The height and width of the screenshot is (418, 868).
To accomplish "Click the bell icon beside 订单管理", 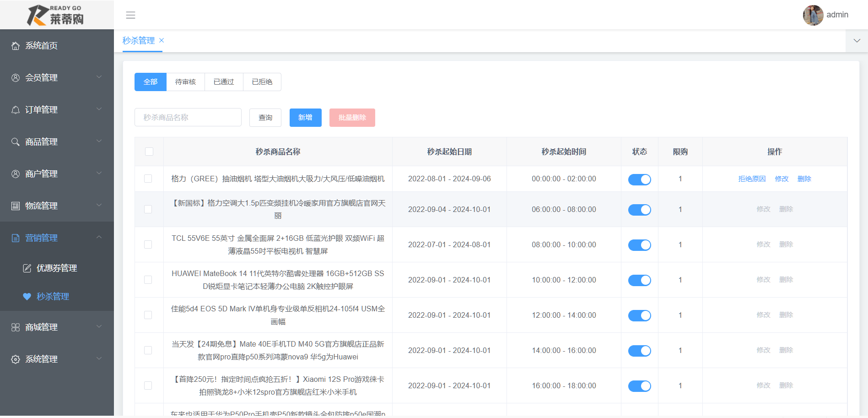I will click(16, 110).
